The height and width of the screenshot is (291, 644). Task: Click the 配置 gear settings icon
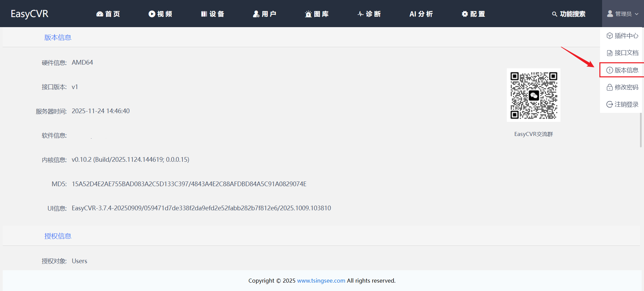[465, 14]
